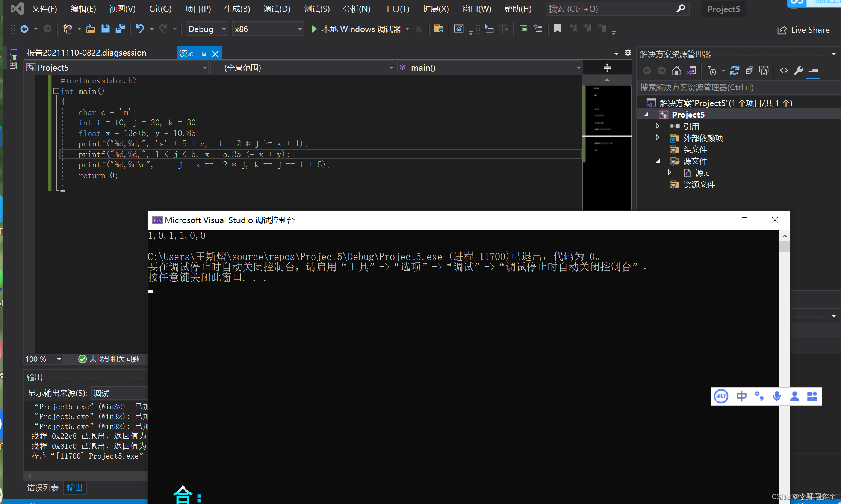Expand the 外部依赖项 tree node
This screenshot has height=504, width=841.
(x=657, y=137)
